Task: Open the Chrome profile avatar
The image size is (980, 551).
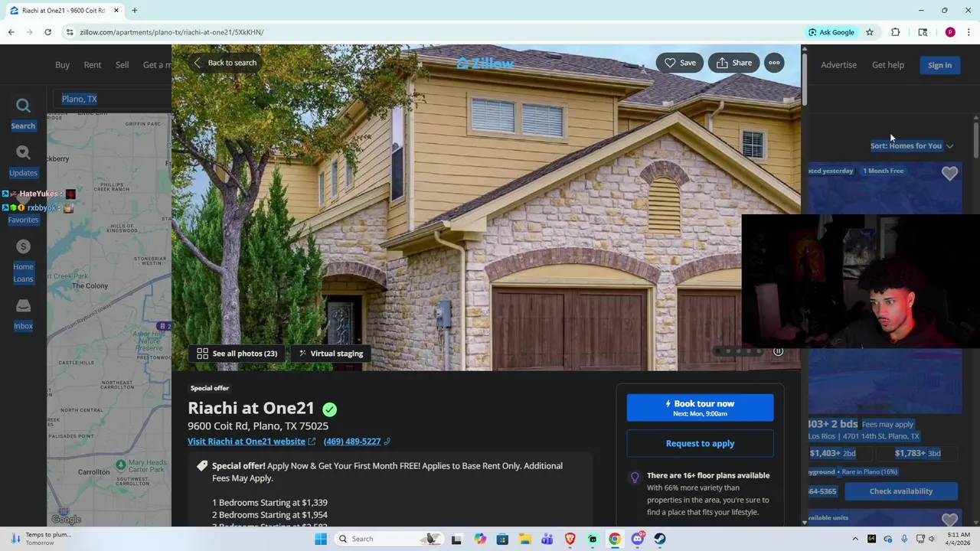Action: pos(950,32)
